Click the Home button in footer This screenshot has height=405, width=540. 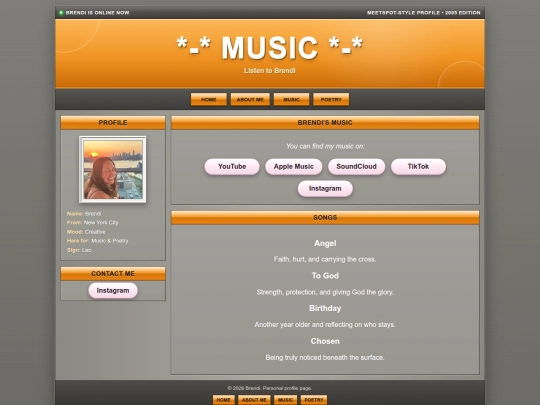(224, 400)
